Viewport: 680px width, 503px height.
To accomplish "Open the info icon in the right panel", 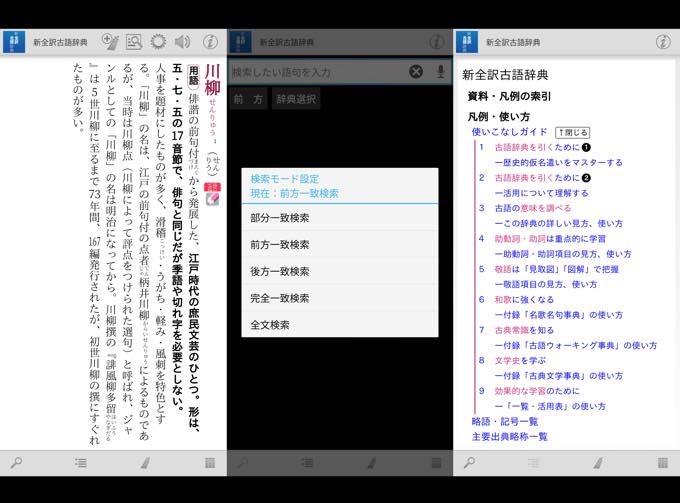I will click(663, 42).
